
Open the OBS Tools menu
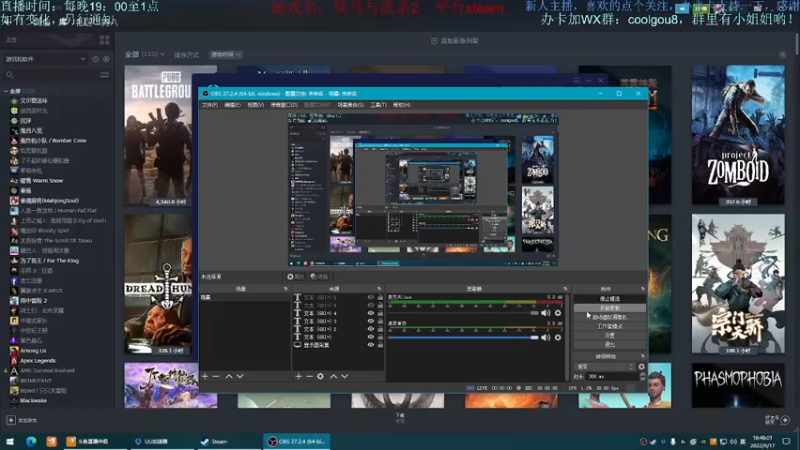(378, 105)
